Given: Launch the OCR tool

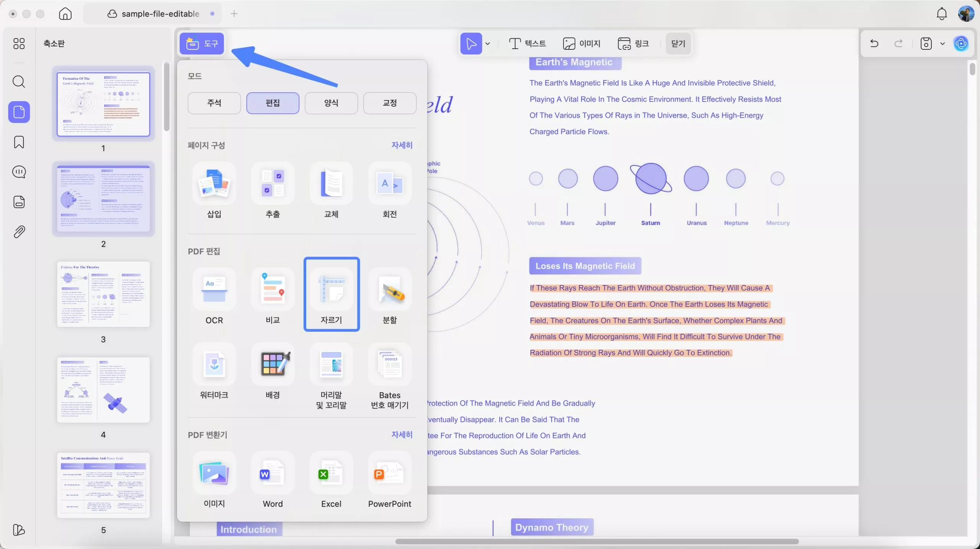Looking at the screenshot, I should point(214,297).
